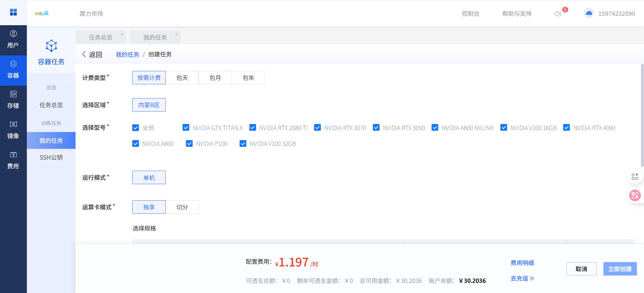Close the 任务总览 tab
Image resolution: width=644 pixels, height=293 pixels.
[x=122, y=34]
